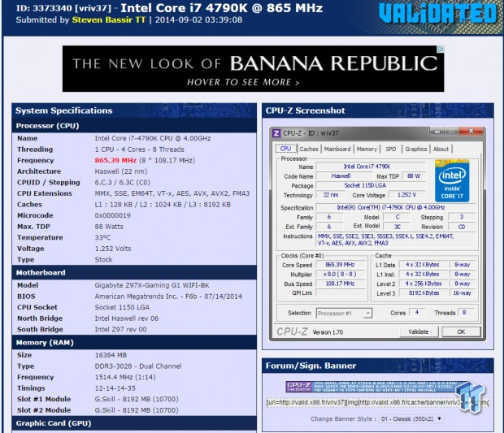The image size is (504, 433).
Task: Open Steven Bassir TT submitter link
Action: click(109, 20)
